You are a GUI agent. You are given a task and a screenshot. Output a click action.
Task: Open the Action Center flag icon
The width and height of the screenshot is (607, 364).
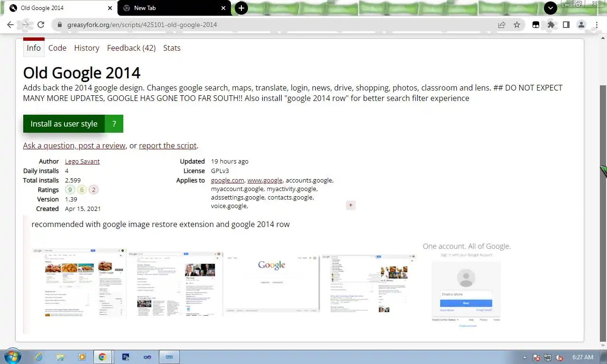click(x=537, y=357)
